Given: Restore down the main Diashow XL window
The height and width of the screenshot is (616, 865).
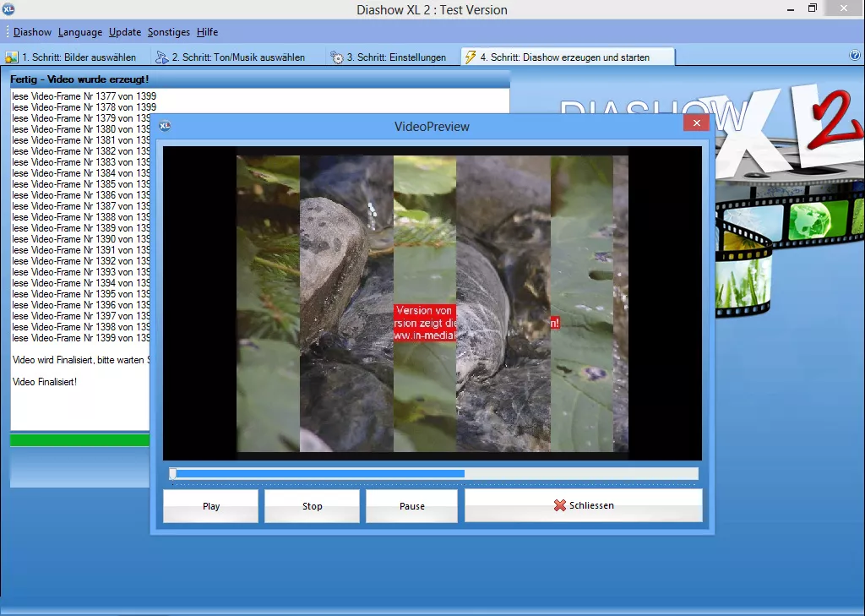Looking at the screenshot, I should coord(813,8).
